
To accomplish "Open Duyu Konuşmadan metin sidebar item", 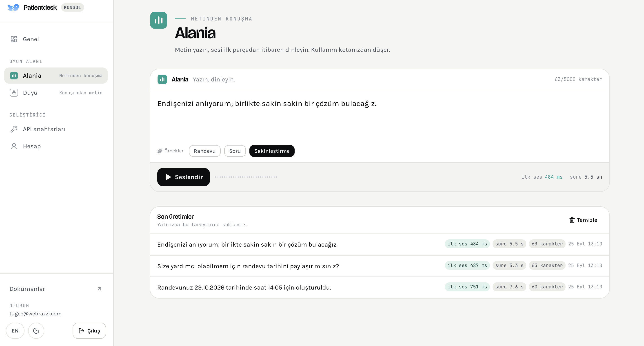I will [x=56, y=93].
